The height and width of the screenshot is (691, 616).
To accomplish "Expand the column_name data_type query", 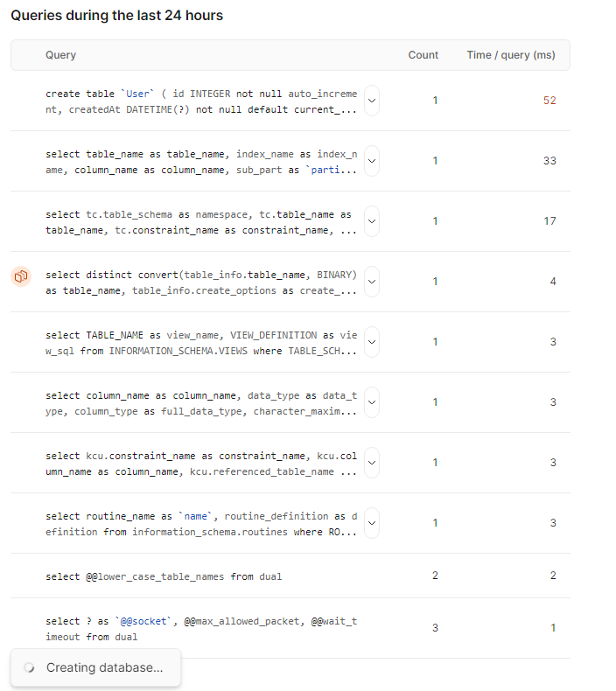I will click(x=372, y=402).
